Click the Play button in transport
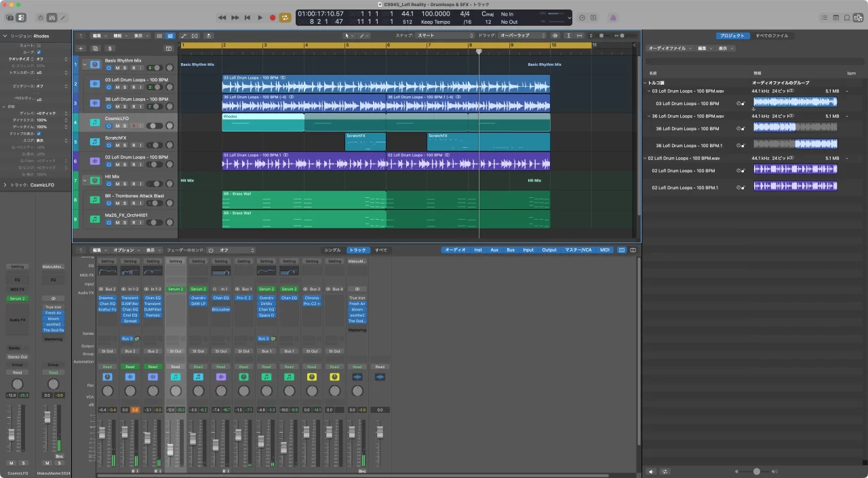 [x=260, y=18]
